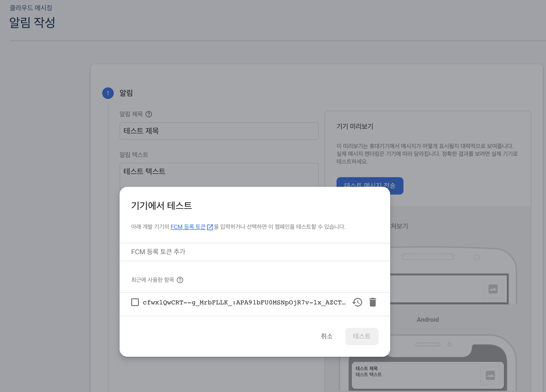Click image placeholder icon in upper phone preview

493,289
